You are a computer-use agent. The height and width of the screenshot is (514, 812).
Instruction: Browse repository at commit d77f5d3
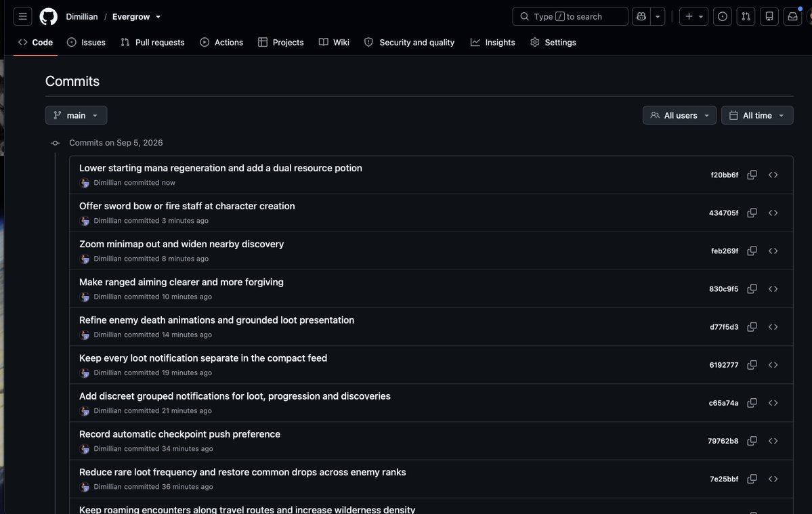tap(773, 327)
